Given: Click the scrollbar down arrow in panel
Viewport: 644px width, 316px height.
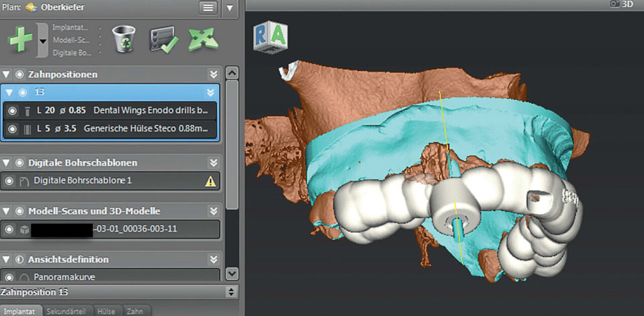Looking at the screenshot, I should point(231,273).
